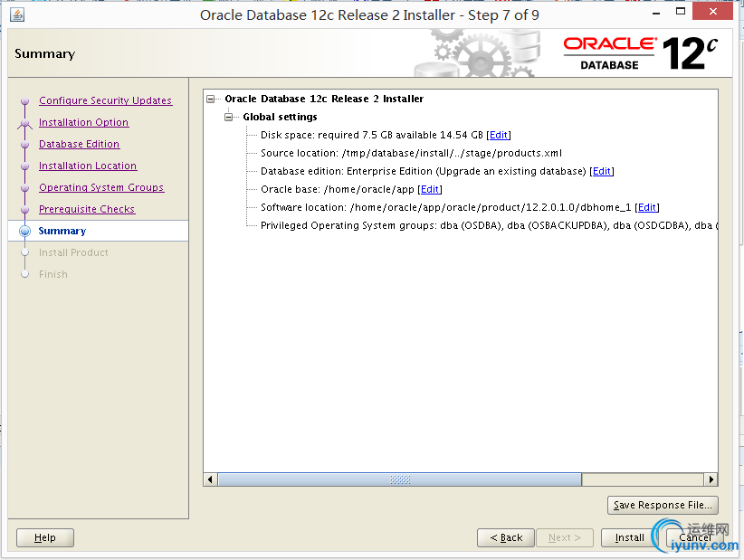This screenshot has width=744, height=560.
Task: Edit the Software location path
Action: click(647, 207)
